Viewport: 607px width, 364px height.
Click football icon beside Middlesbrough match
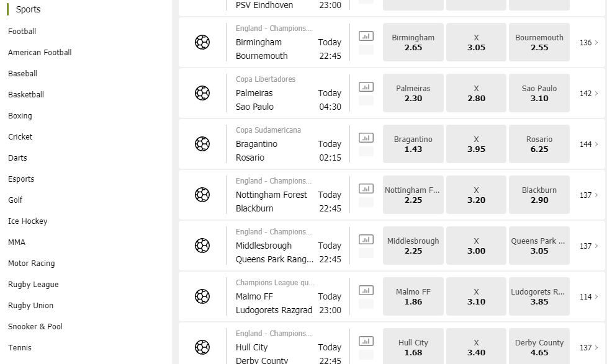point(202,246)
